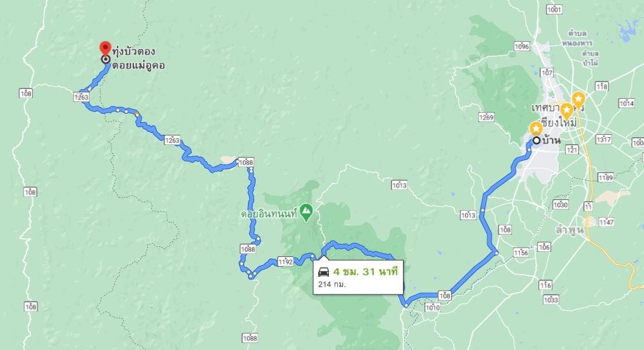Open the 4 ชม. 31 นาที route callout
The image size is (644, 350).
click(x=358, y=277)
